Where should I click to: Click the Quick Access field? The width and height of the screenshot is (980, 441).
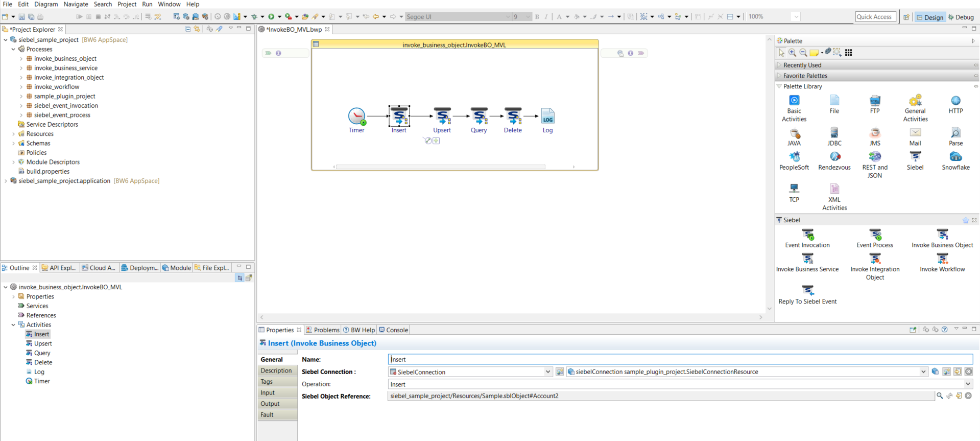tap(875, 17)
